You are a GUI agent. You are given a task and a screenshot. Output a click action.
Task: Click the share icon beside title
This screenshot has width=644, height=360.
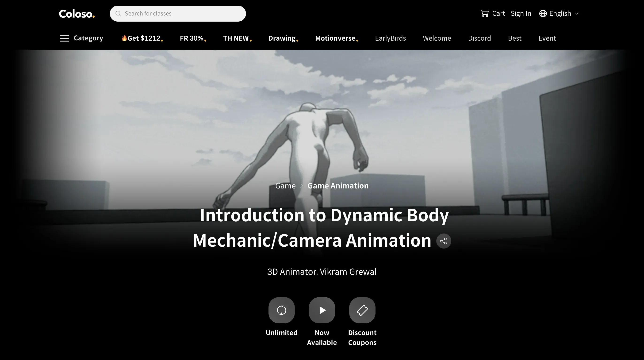point(444,241)
